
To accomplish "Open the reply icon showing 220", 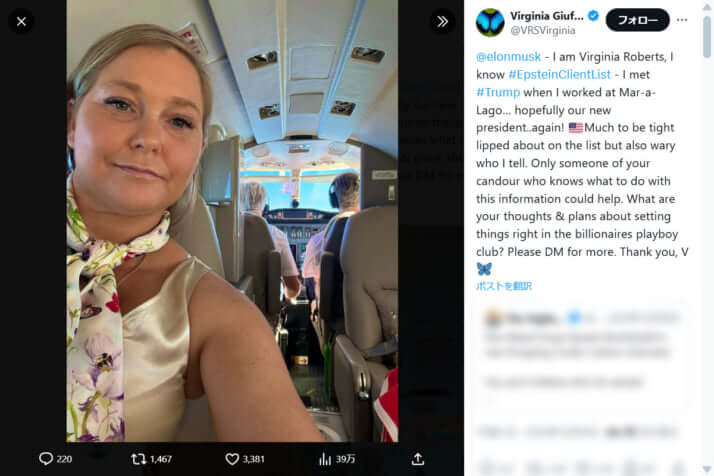I will pyautogui.click(x=46, y=459).
